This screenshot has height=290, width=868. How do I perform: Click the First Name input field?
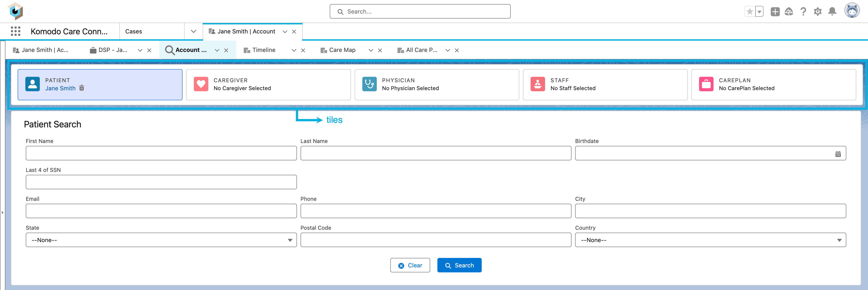(x=161, y=153)
